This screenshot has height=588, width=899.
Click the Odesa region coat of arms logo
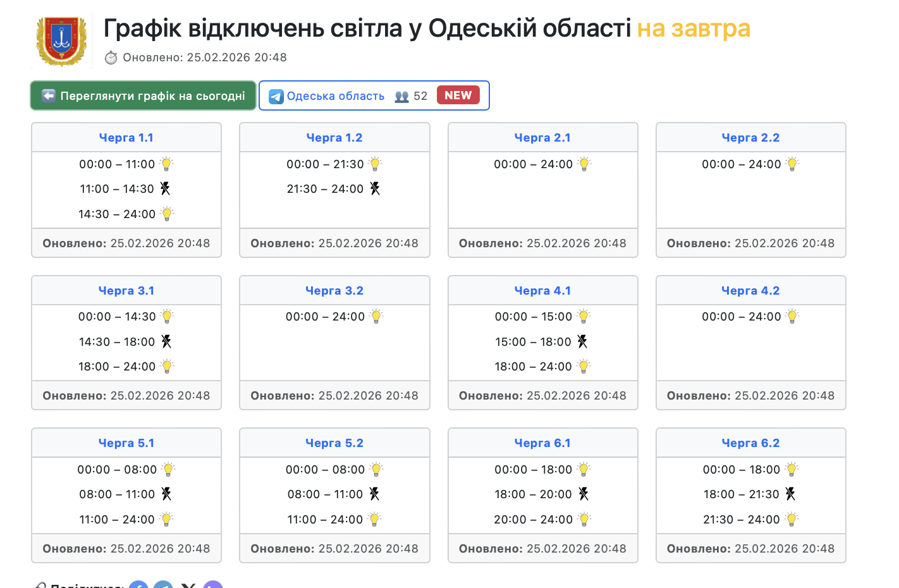[x=61, y=41]
